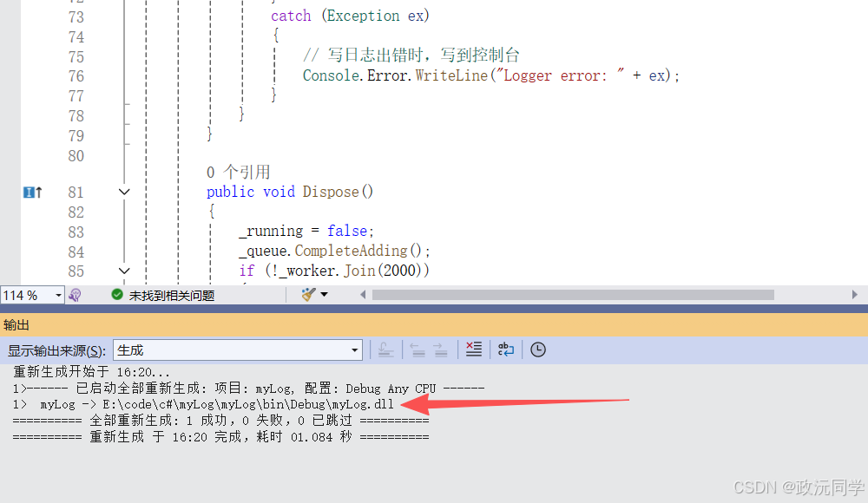The image size is (868, 503).
Task: Collapse the if block at line 85
Action: point(124,271)
